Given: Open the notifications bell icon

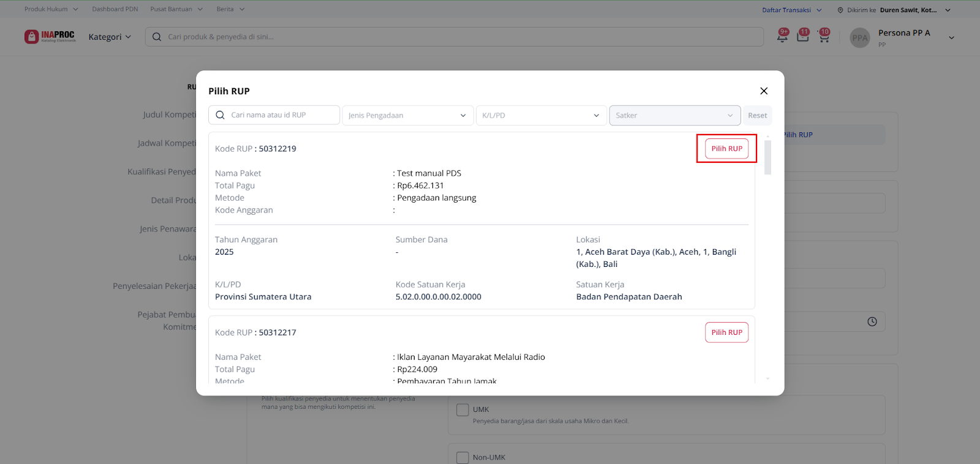Looking at the screenshot, I should 782,36.
